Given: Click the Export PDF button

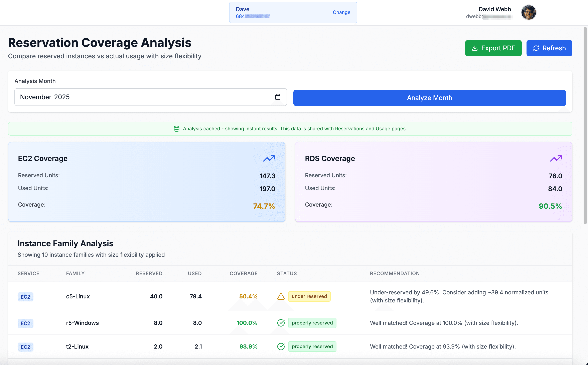Looking at the screenshot, I should click(493, 48).
